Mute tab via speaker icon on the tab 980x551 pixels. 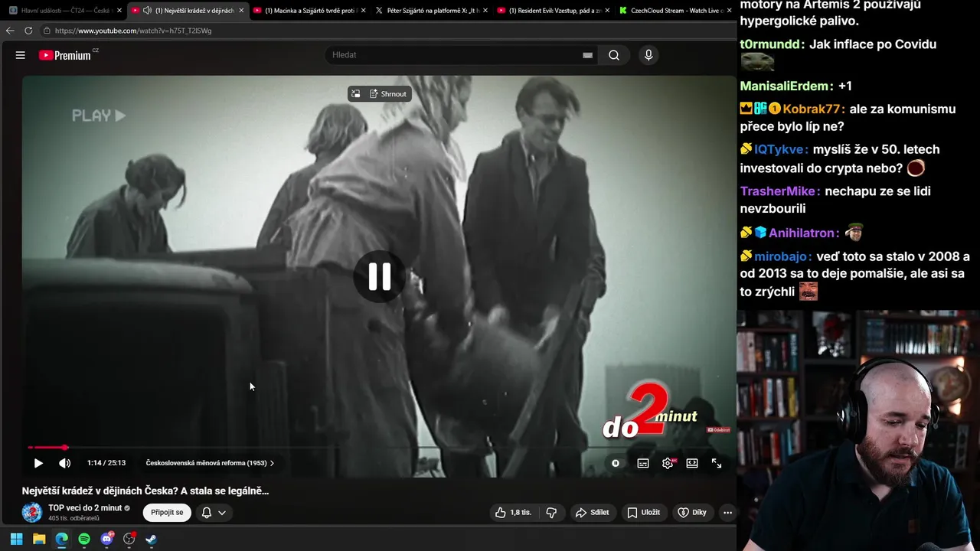(x=147, y=11)
